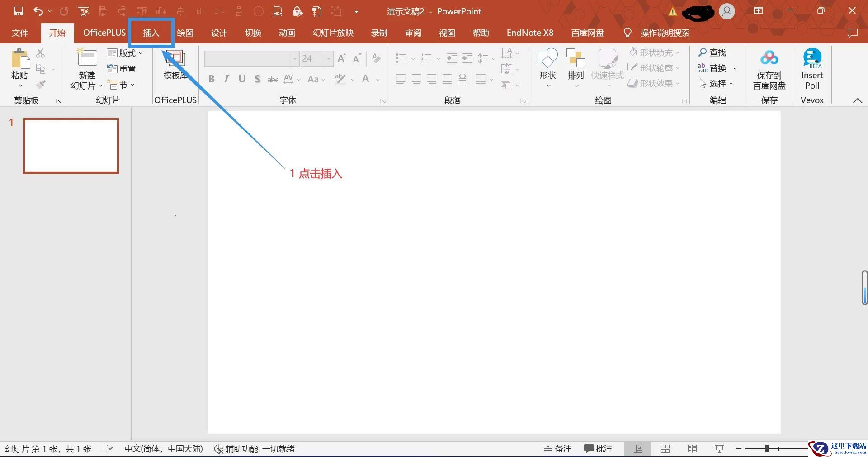Click the 批注 comments button in status bar
The height and width of the screenshot is (457, 868).
598,449
